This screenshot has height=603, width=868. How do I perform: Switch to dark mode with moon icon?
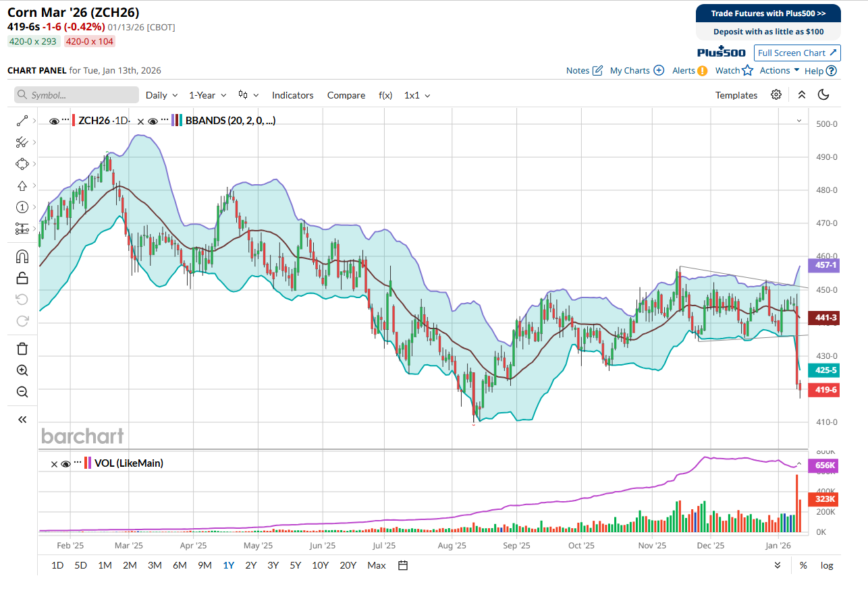point(823,95)
